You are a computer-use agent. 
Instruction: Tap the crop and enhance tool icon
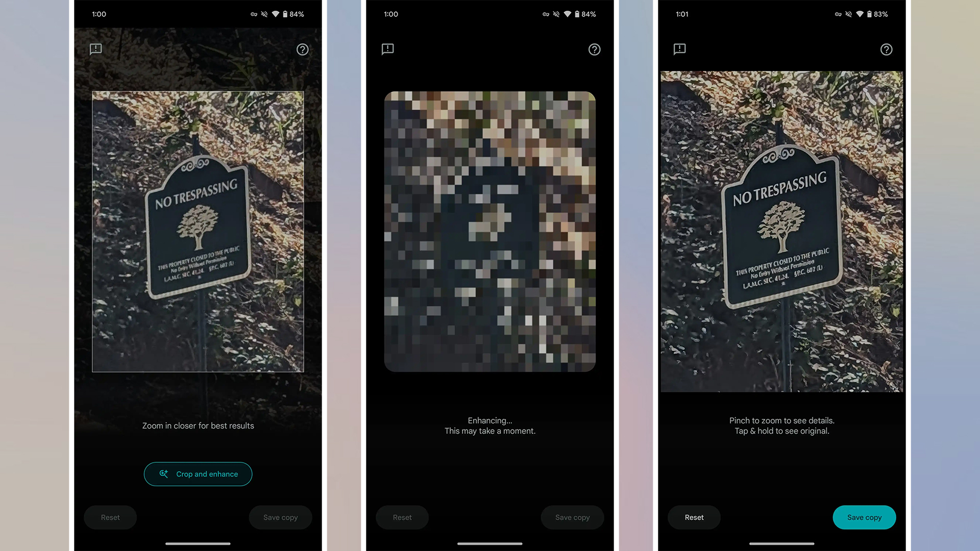[x=164, y=473]
